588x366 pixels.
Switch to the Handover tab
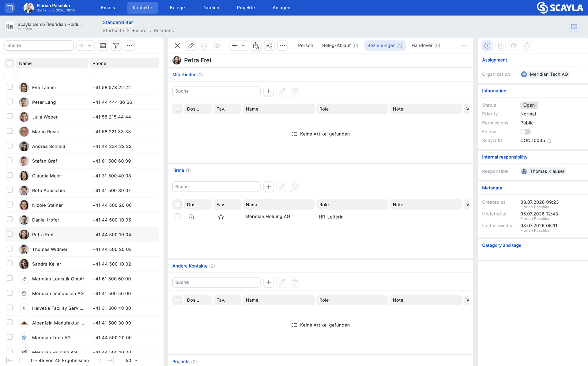click(426, 46)
